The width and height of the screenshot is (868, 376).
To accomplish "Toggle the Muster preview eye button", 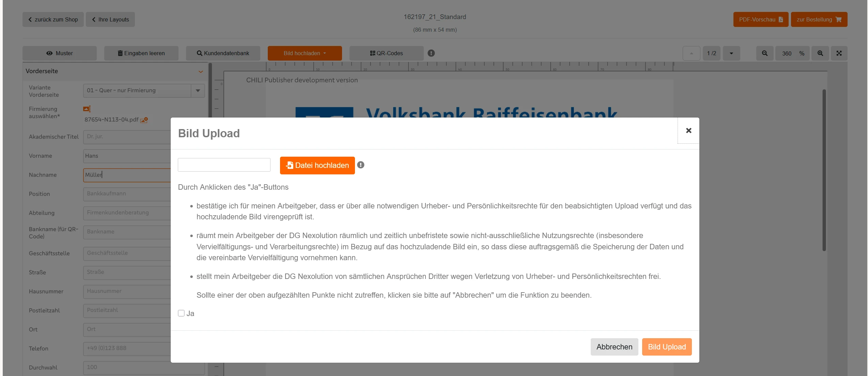I will [x=60, y=53].
